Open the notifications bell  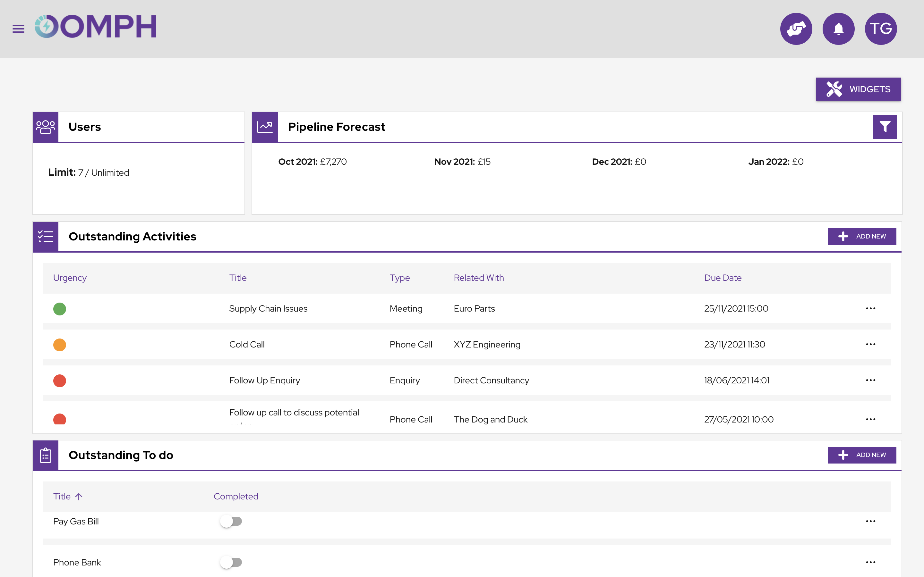point(838,29)
